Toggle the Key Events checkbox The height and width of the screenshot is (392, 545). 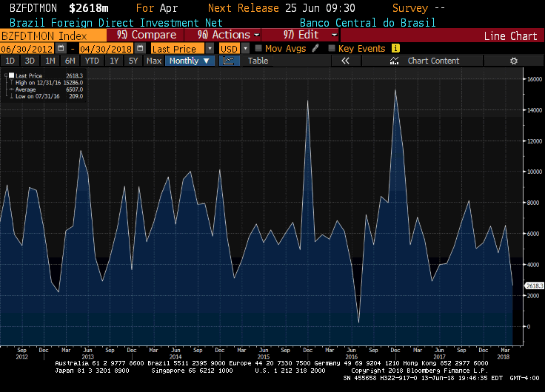(332, 48)
